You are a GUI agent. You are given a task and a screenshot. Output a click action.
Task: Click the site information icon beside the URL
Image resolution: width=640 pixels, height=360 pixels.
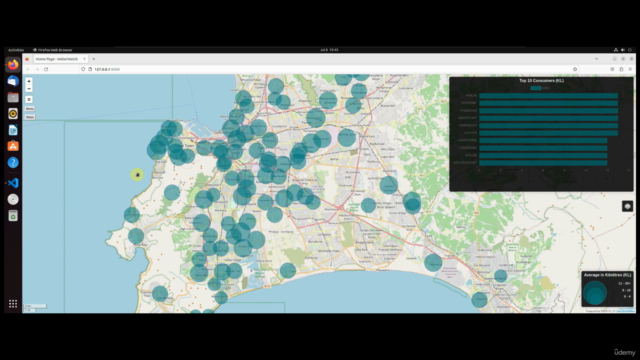pyautogui.click(x=90, y=69)
